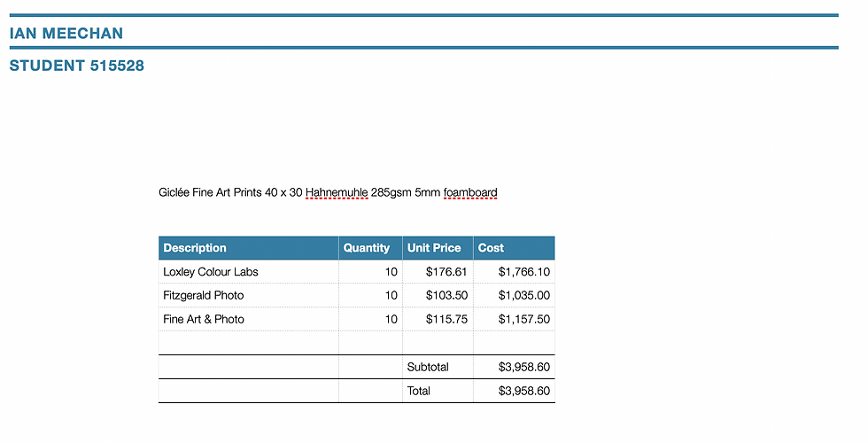The width and height of the screenshot is (868, 443).
Task: Click the Giclée Fine Art Prints text line
Action: tap(328, 193)
